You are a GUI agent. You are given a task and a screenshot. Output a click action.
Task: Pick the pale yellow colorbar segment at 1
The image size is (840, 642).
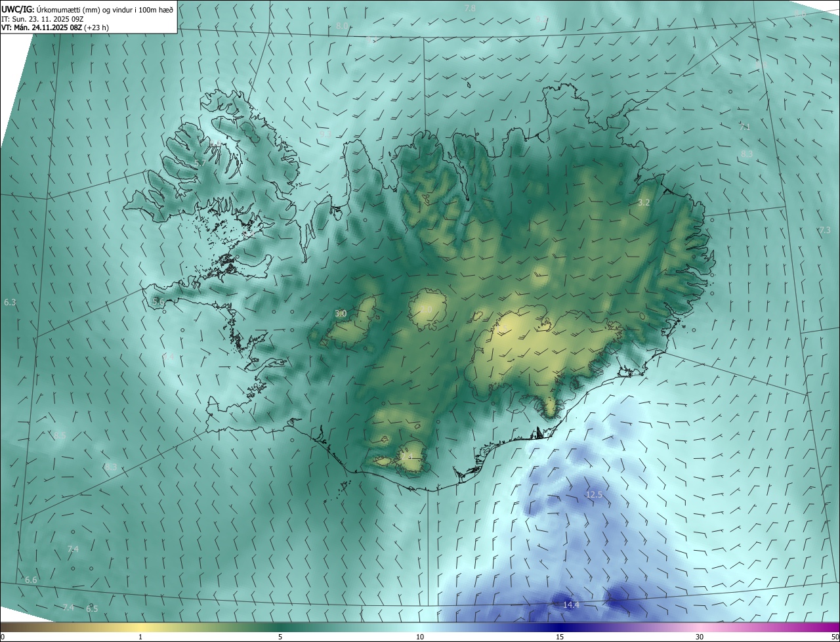click(x=140, y=628)
